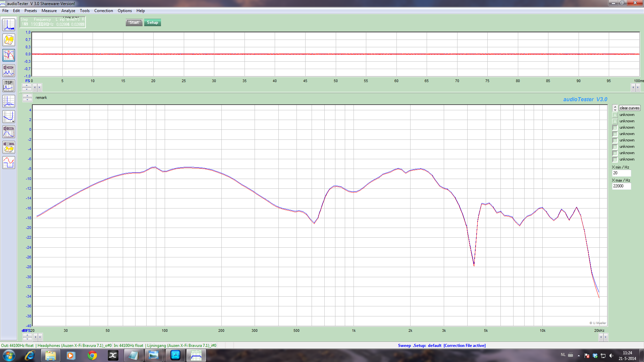This screenshot has height=362, width=644.
Task: Shift time graph right with left-side arrow
Action: (x=39, y=87)
